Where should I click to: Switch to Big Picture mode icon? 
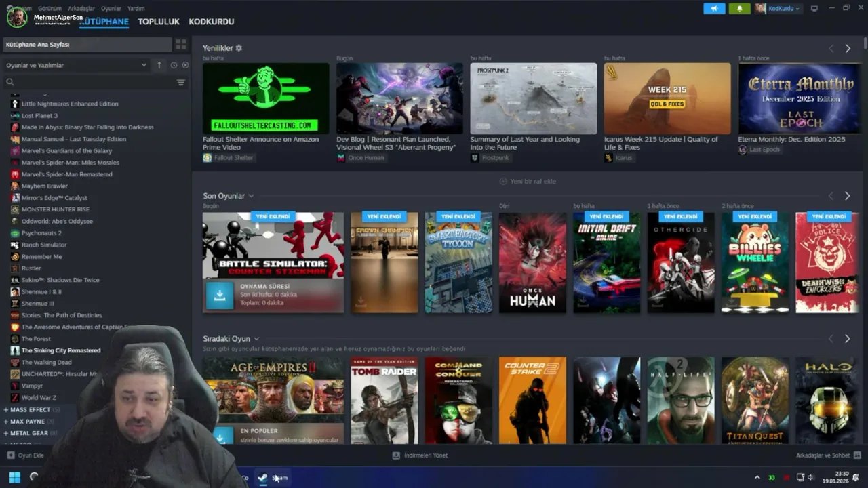coord(814,8)
